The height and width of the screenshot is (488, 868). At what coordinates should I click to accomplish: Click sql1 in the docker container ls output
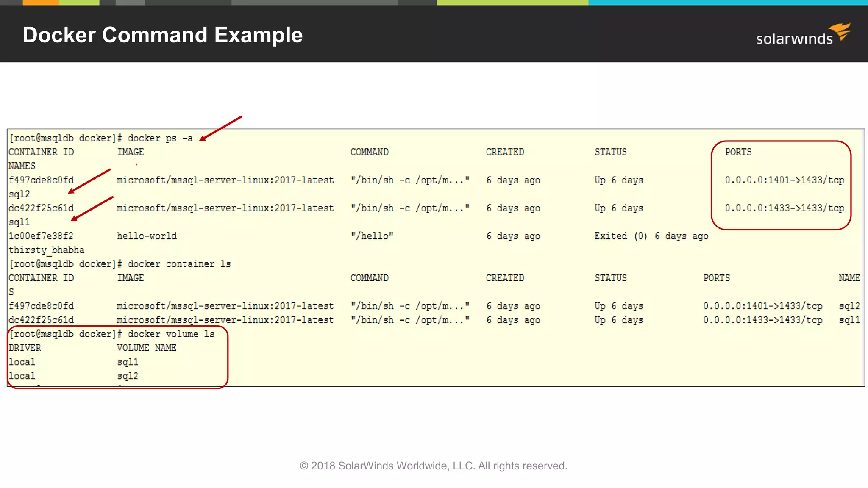[x=849, y=320]
